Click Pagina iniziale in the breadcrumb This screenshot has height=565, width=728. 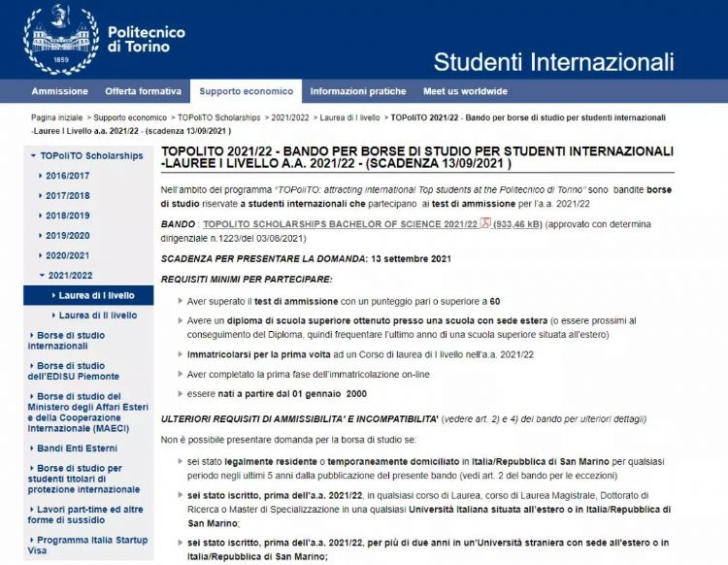(58, 117)
